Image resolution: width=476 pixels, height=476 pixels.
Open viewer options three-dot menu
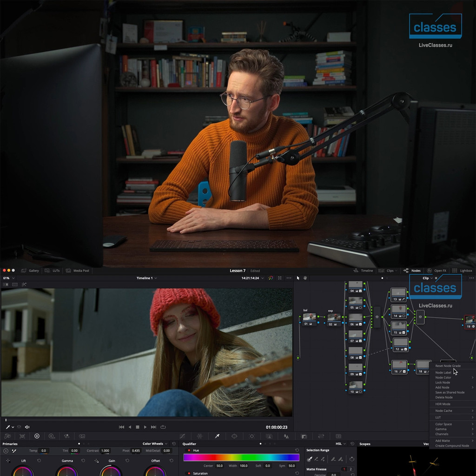(289, 278)
